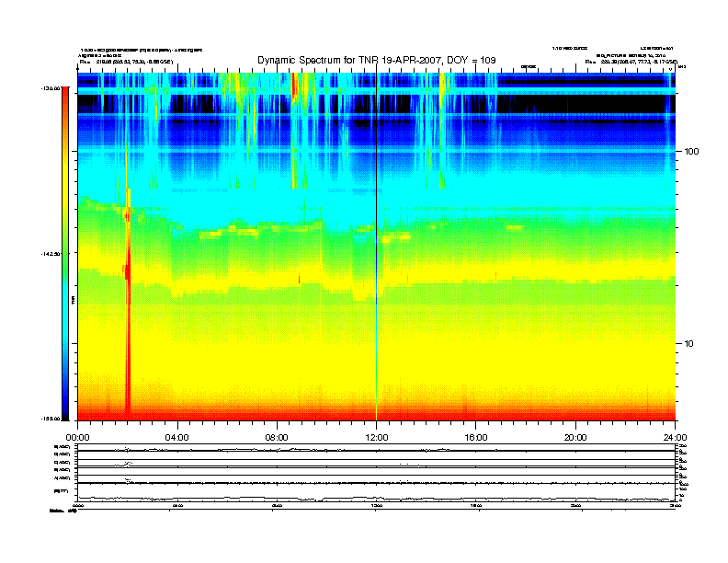Click the red-yellow burst near 08:40 at top
Viewport: 728px width, 563px height.
pos(293,86)
